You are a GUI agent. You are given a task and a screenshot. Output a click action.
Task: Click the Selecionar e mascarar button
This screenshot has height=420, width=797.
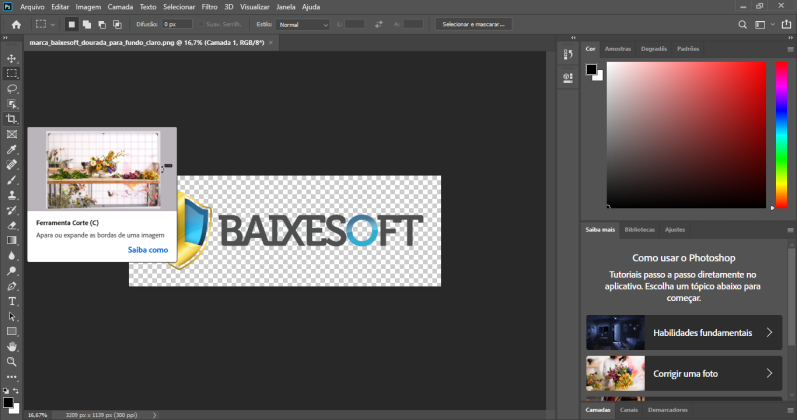pyautogui.click(x=473, y=24)
